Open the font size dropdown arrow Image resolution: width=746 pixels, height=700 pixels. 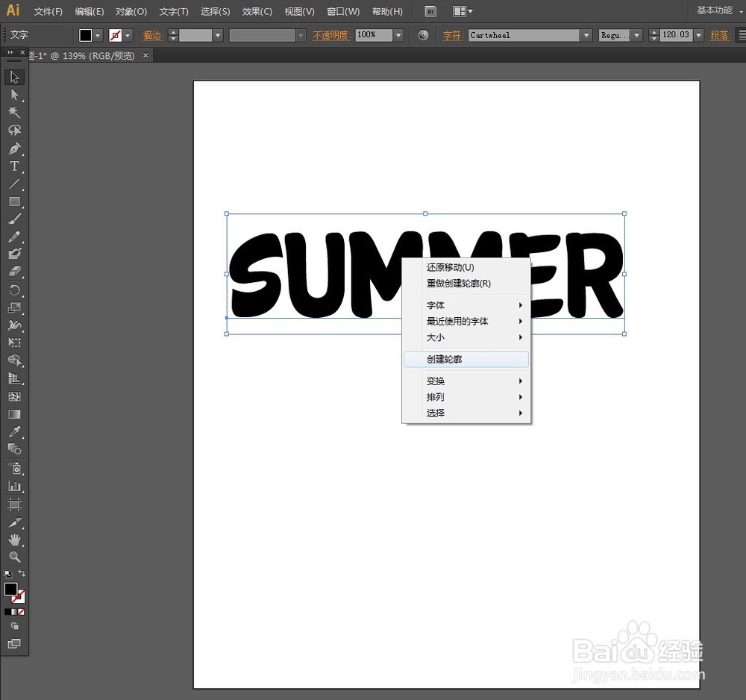[698, 35]
